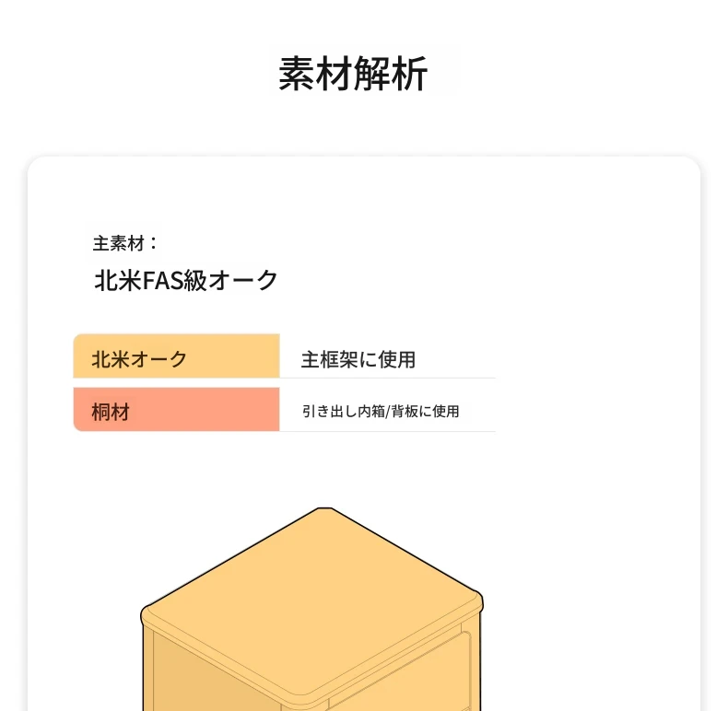Viewport: 728px width, 711px height.
Task: Select the salmon 桐材 color swatch
Action: point(176,409)
